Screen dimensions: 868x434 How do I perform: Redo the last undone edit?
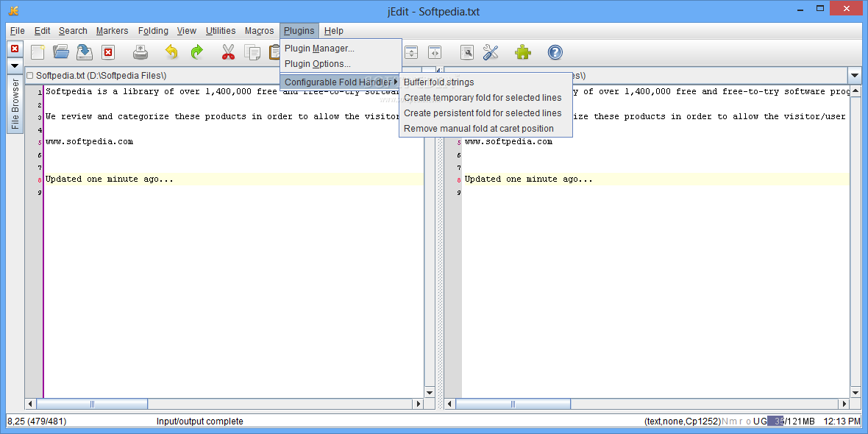197,52
